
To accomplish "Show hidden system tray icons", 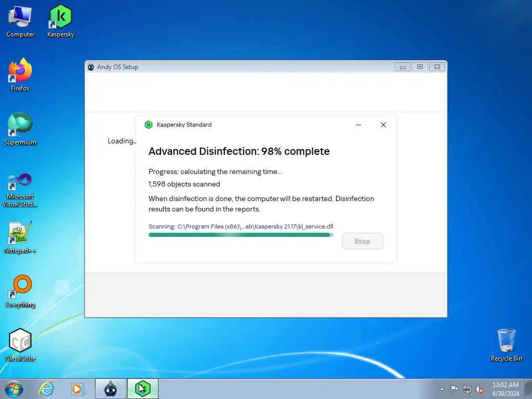I will pos(442,389).
